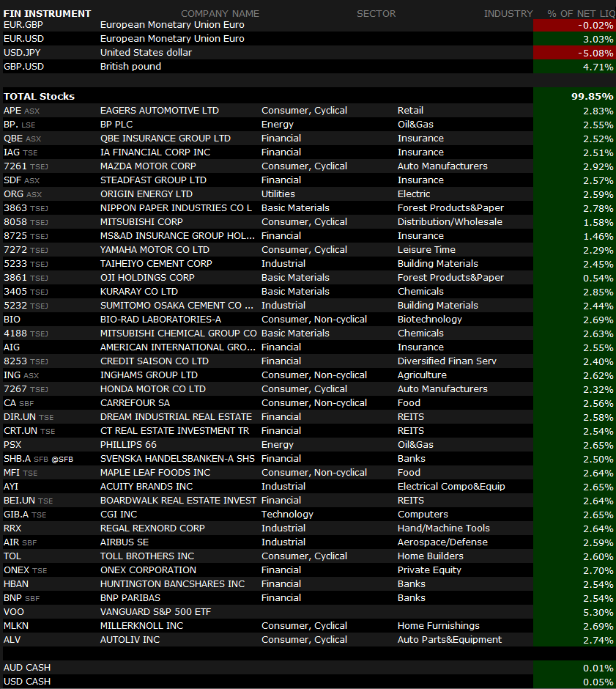The width and height of the screenshot is (616, 689).
Task: Select the CRT.UN TSE ticker
Action: pos(29,431)
